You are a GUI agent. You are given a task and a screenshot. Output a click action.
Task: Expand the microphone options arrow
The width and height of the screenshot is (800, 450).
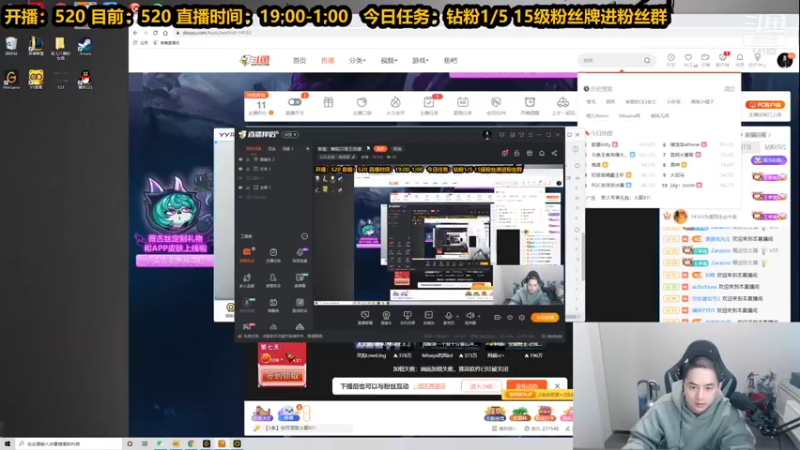pyautogui.click(x=457, y=316)
